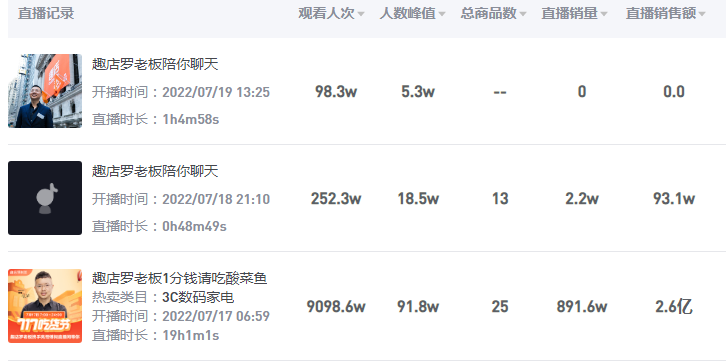
Task: Click duration 1h4m58s text
Action: pos(191,119)
